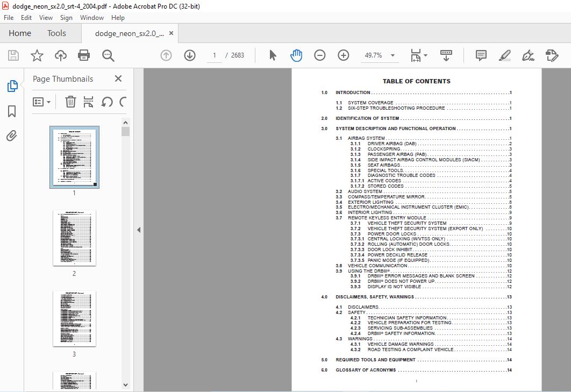
Task: Click 'REQUIRED TOOLS AND EQUIPMENT' entry
Action: coord(375,360)
